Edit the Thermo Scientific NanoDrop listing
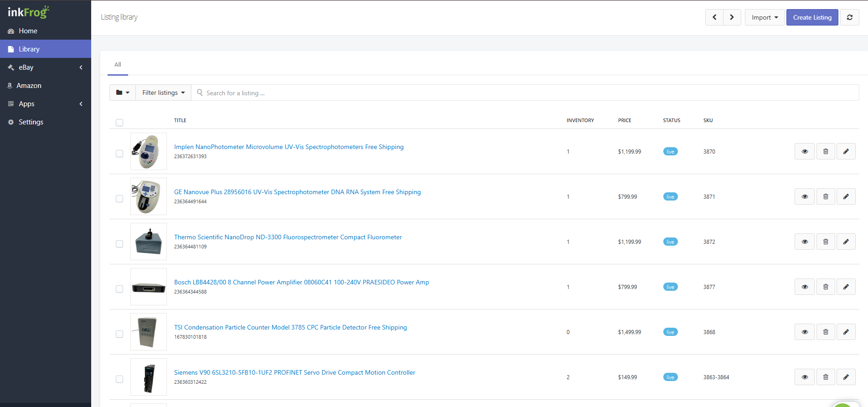Screen dimensions: 868x407 846,242
